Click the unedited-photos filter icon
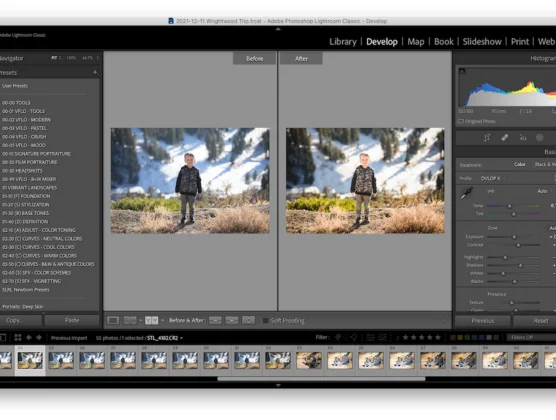Screen dimensions: 556x420 [x=382, y=337]
